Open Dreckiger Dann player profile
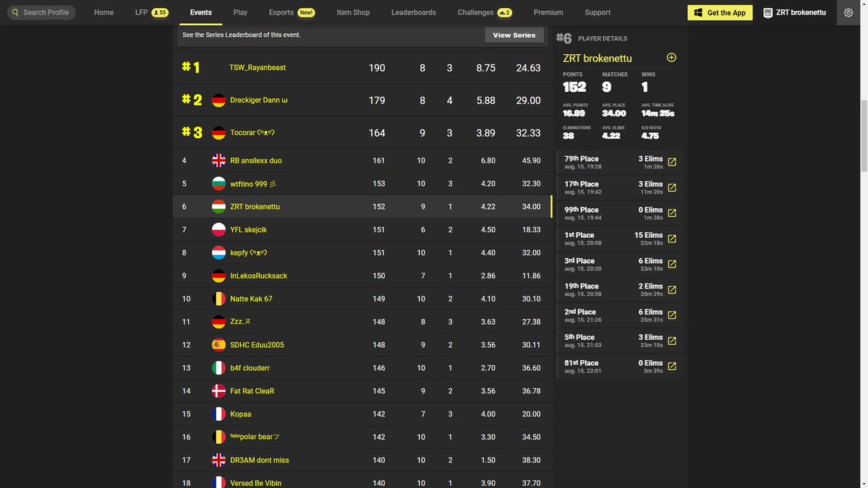868x488 pixels. [x=259, y=100]
